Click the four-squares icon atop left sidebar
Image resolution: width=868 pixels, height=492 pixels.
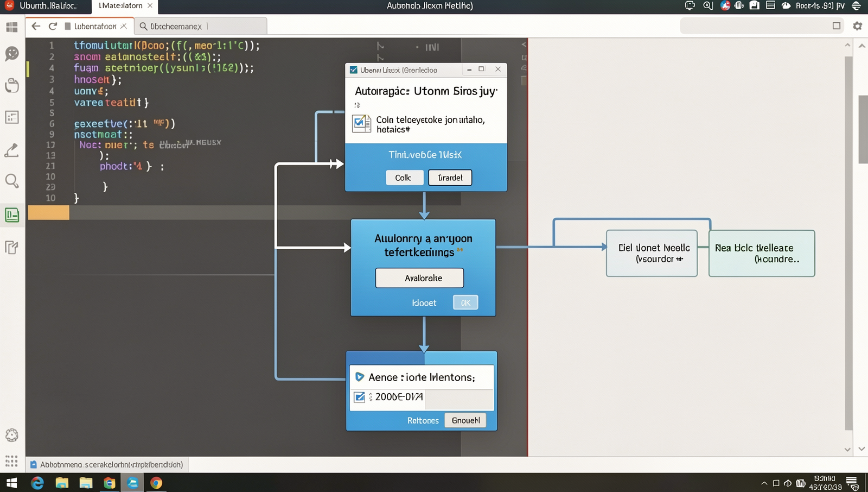tap(12, 27)
